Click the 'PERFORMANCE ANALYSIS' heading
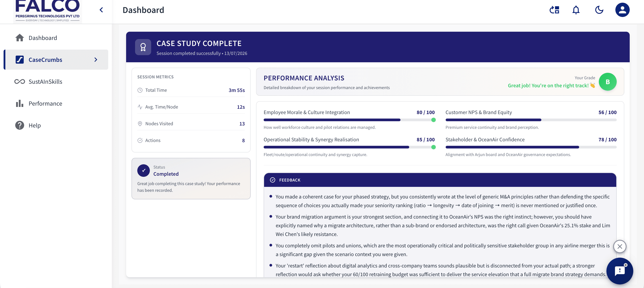The image size is (644, 288). (304, 78)
